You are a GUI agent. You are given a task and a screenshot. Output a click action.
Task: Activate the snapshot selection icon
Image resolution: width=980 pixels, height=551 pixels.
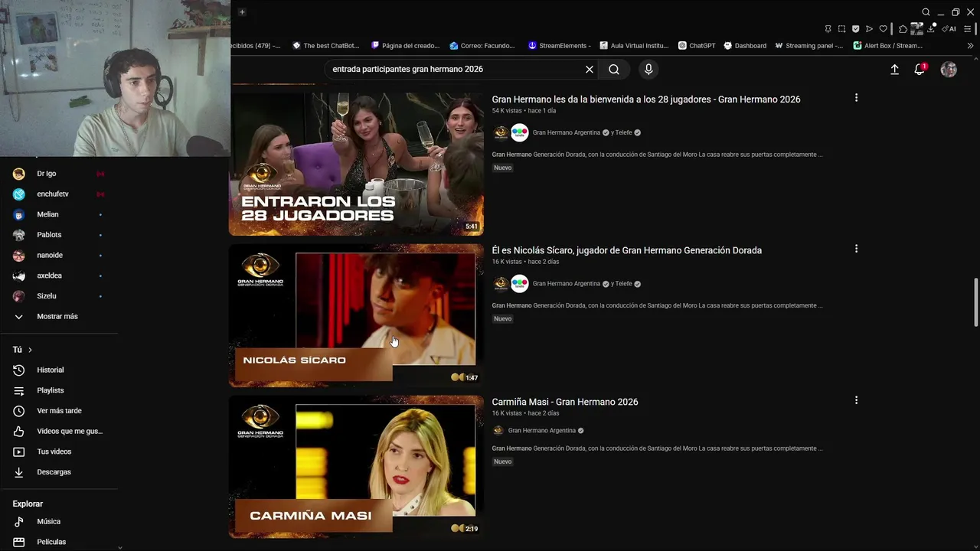(x=841, y=29)
